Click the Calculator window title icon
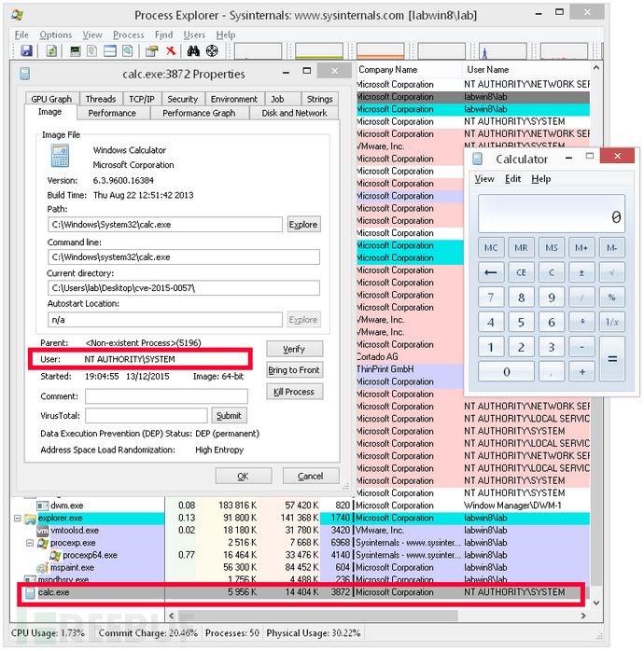The height and width of the screenshot is (651, 644). (477, 159)
